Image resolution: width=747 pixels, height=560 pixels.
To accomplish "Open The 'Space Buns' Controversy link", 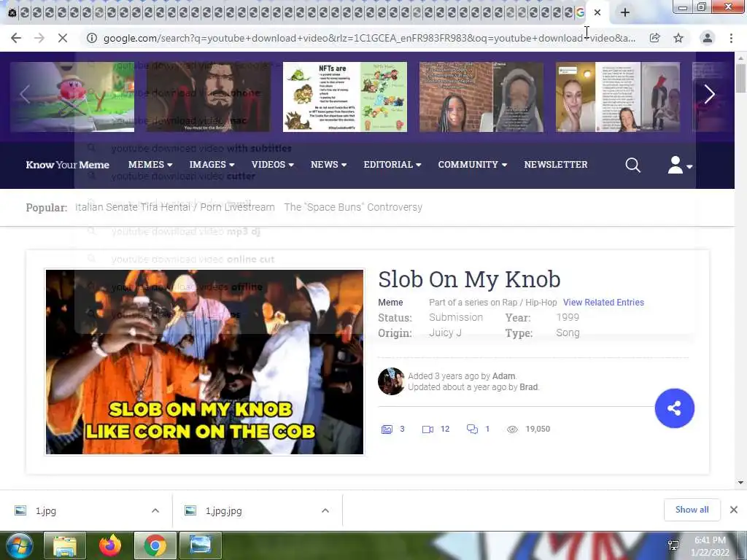I will [354, 207].
